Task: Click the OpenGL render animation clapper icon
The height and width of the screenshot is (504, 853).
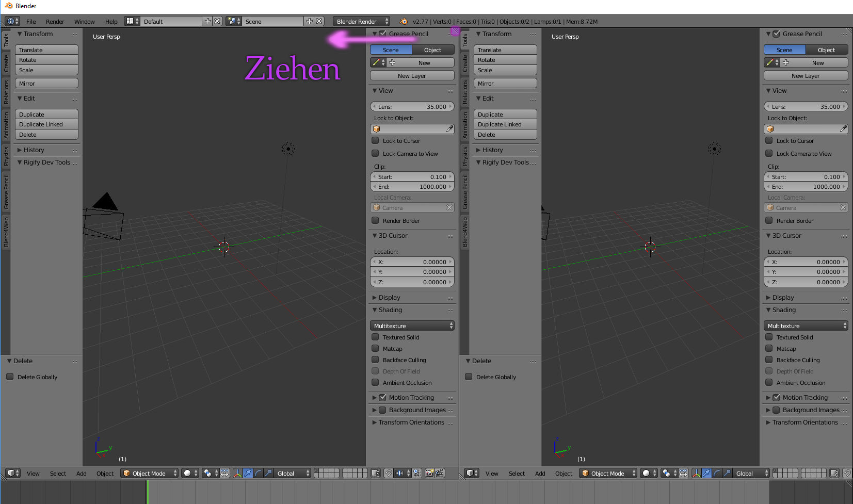Action: tap(440, 473)
